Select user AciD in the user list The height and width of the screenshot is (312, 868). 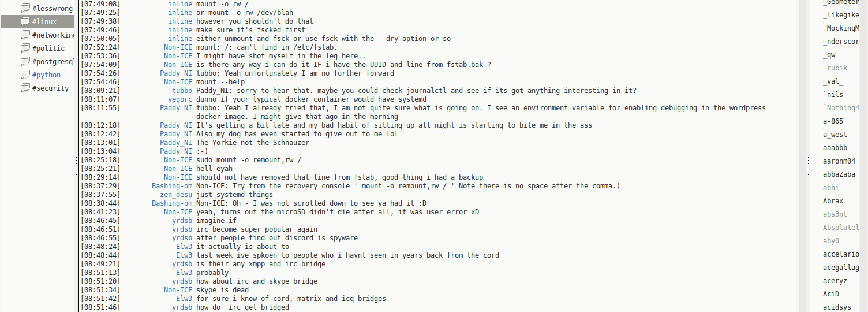(831, 294)
